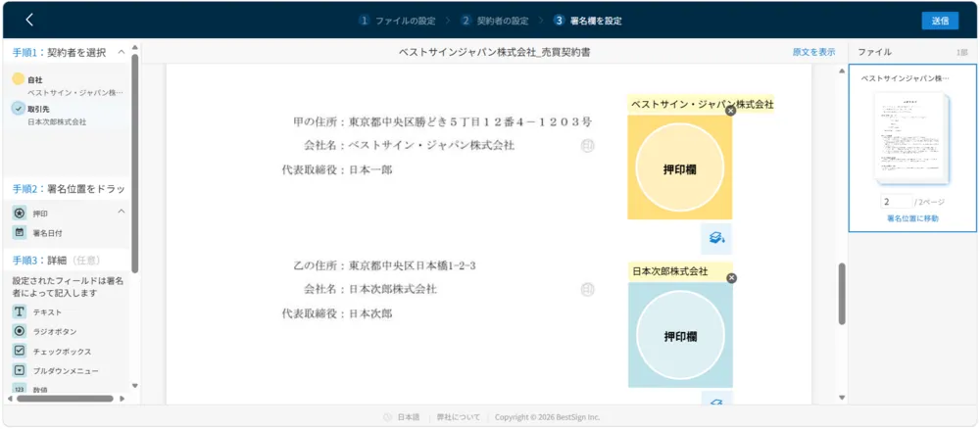Select the blue 押印欄 stamp box
The image size is (980, 429).
680,335
